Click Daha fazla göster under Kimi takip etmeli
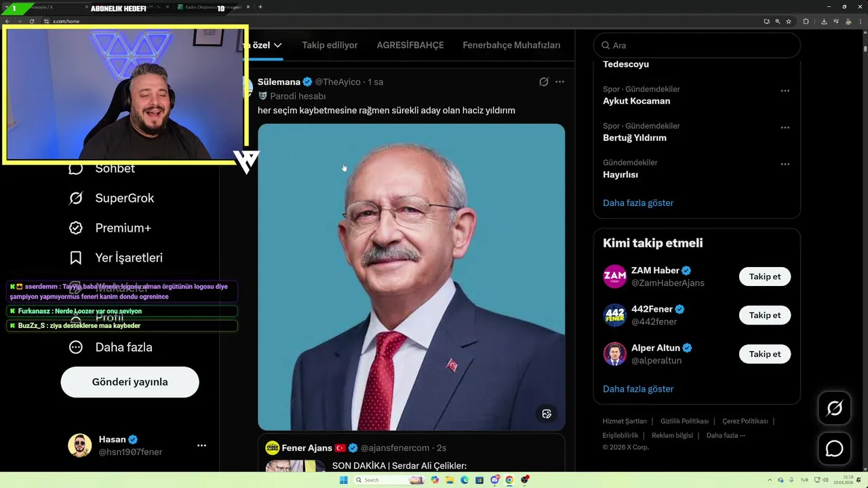This screenshot has width=868, height=488. tap(638, 389)
